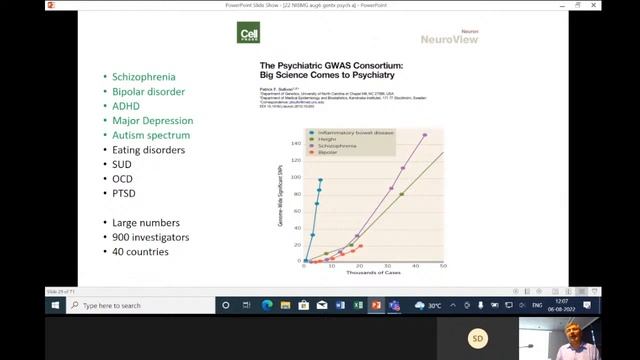Select the presenter's webcam video tile
The image size is (640, 360).
tap(560, 338)
